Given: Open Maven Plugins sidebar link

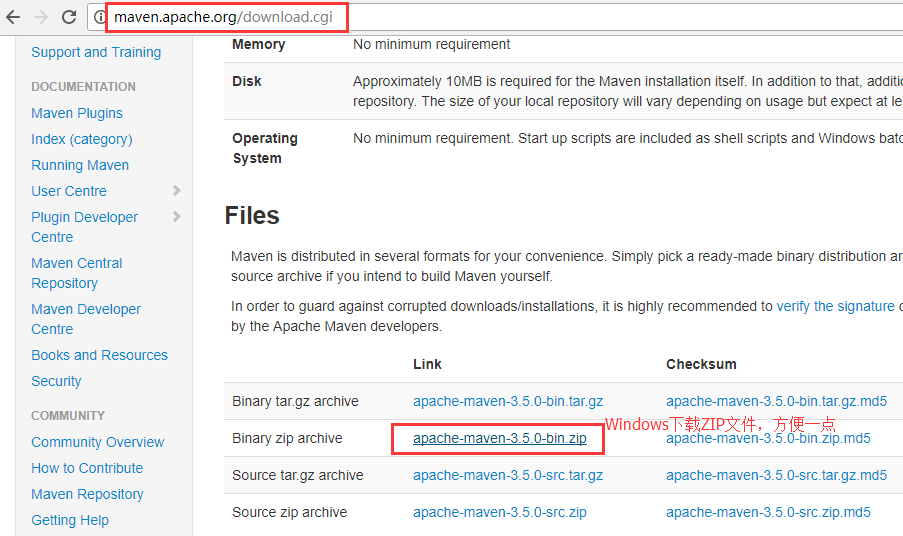Looking at the screenshot, I should (x=77, y=113).
